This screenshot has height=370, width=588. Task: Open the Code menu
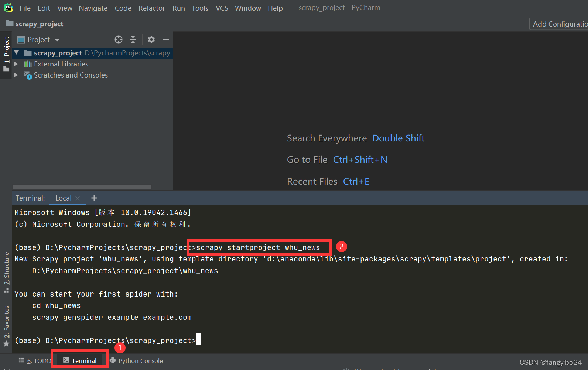123,8
